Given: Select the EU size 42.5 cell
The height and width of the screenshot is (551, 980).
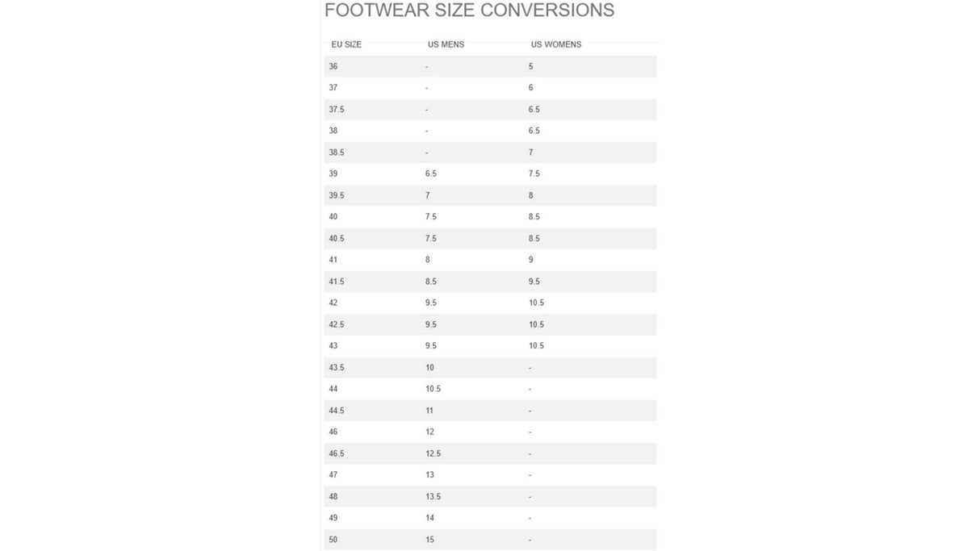Looking at the screenshot, I should [337, 324].
